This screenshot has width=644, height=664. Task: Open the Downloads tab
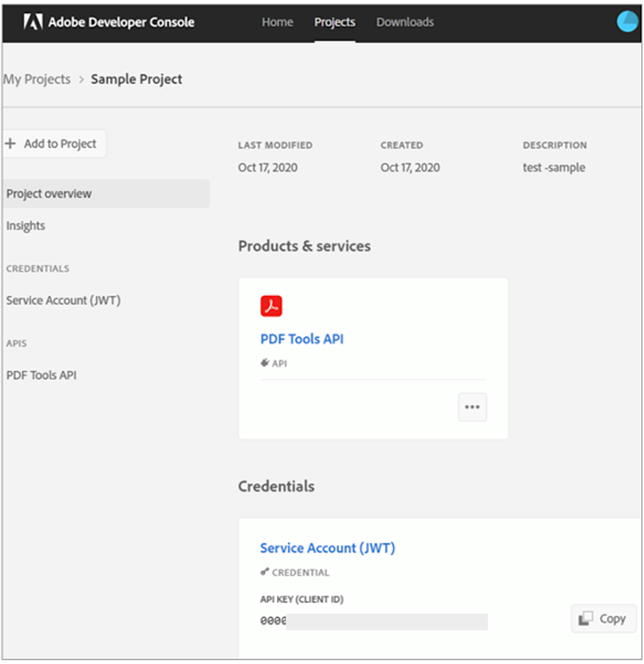click(405, 22)
